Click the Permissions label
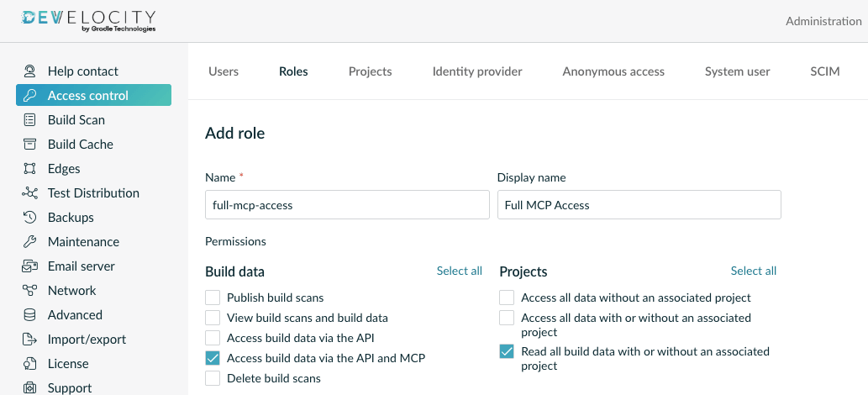The width and height of the screenshot is (868, 395). point(235,241)
